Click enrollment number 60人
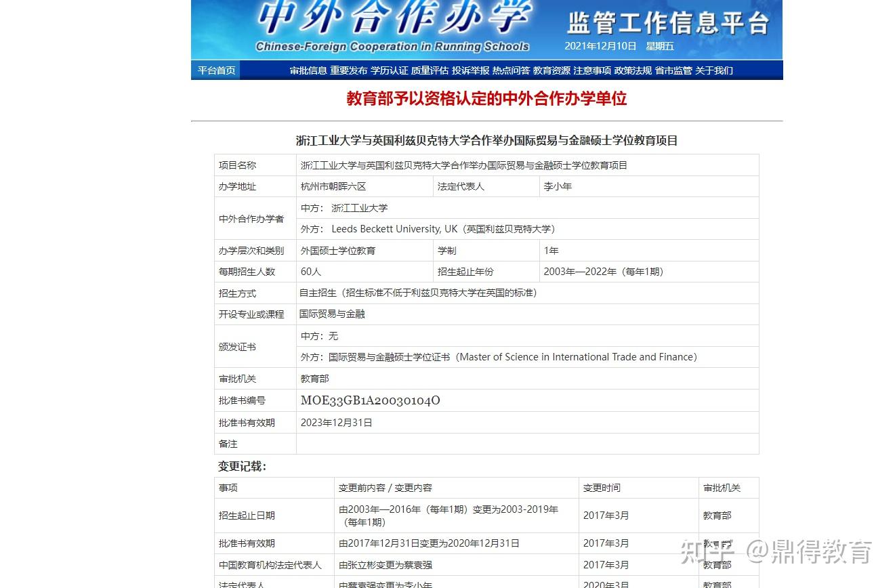 [x=310, y=272]
